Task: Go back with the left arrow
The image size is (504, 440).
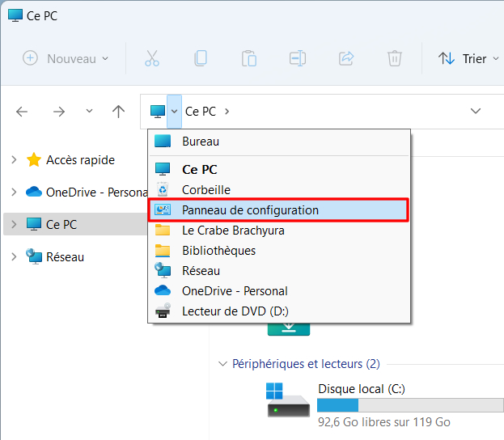Action: click(x=22, y=112)
